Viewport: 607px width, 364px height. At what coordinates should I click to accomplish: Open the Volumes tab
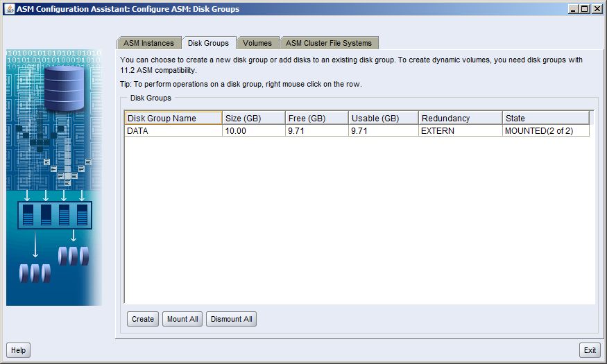pos(257,43)
